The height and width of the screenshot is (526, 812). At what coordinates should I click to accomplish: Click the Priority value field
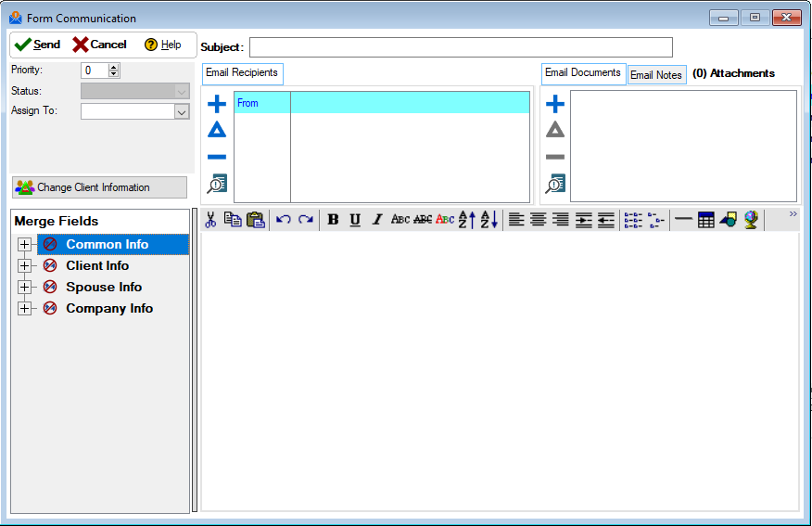(95, 71)
